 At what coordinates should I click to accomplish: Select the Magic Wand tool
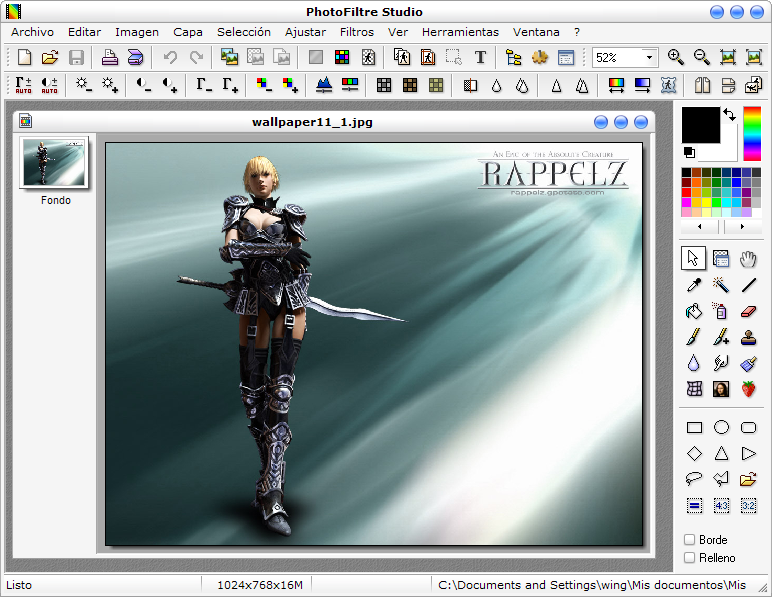(720, 285)
